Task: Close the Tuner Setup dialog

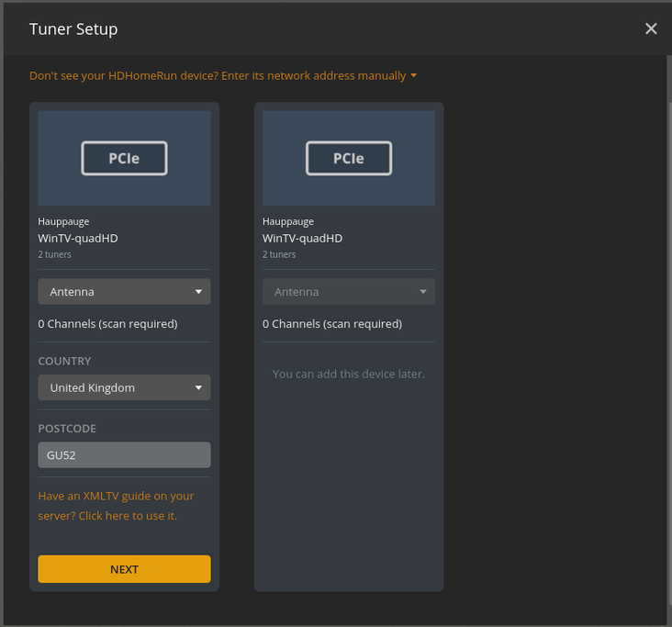Action: (651, 28)
